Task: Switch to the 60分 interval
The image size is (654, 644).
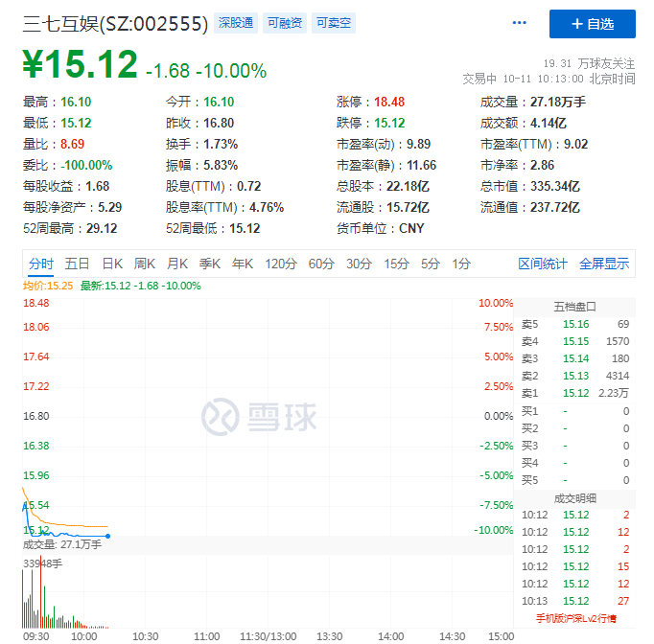Action: tap(321, 264)
